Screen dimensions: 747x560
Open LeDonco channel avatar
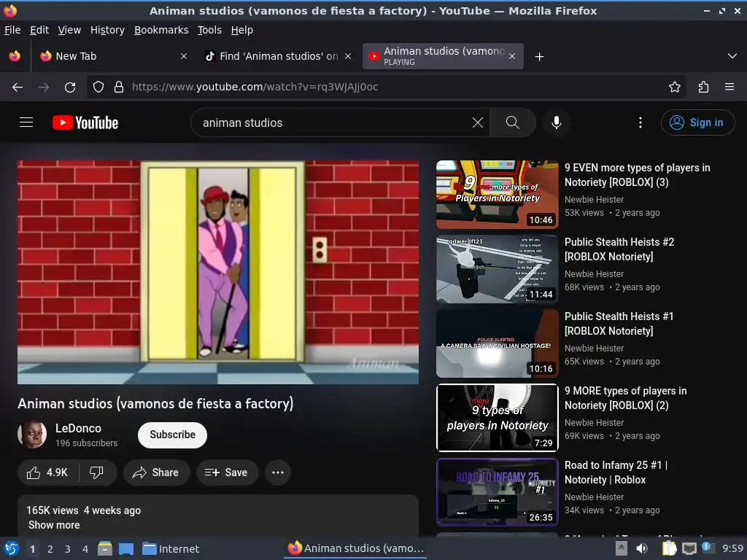pyautogui.click(x=32, y=435)
